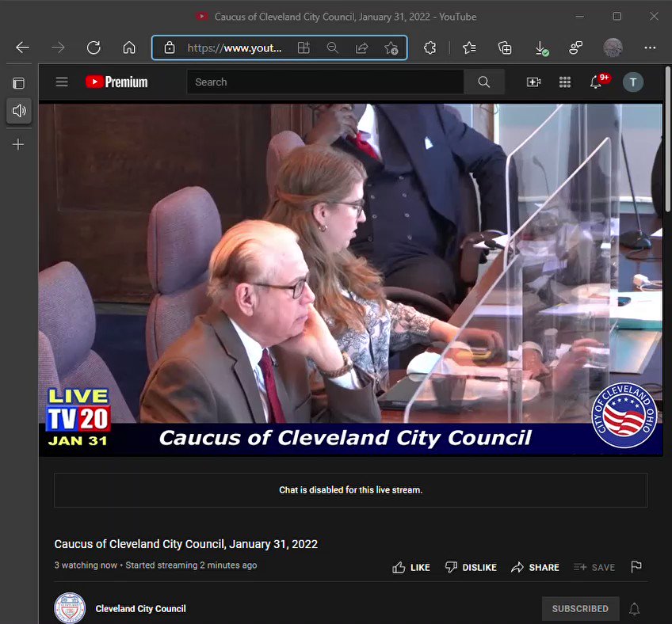Open the browser home page

click(x=129, y=48)
